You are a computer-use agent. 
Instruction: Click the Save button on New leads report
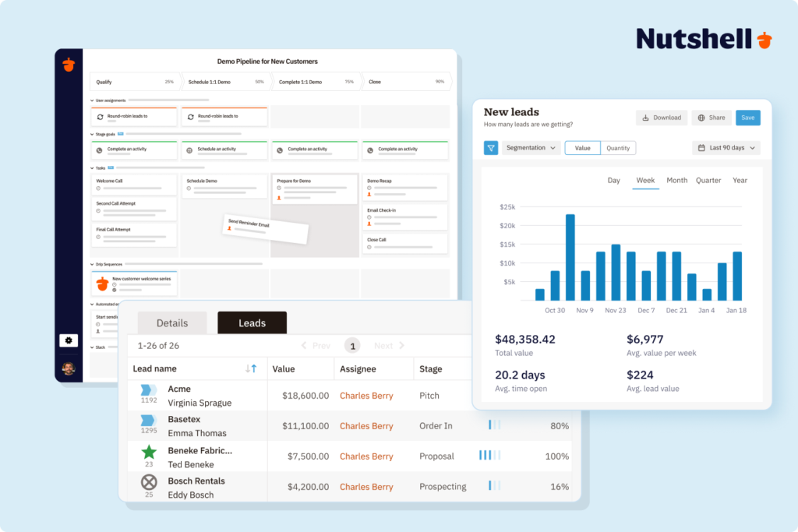pos(747,118)
